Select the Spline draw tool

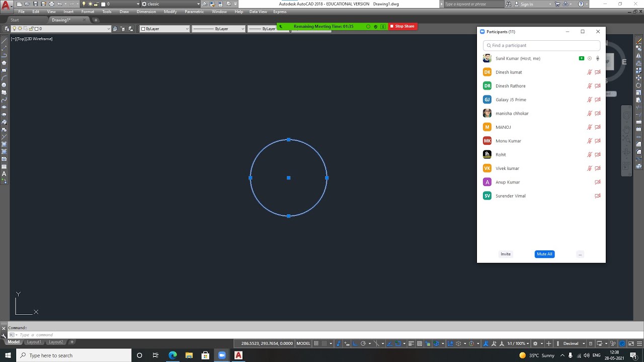[4, 100]
